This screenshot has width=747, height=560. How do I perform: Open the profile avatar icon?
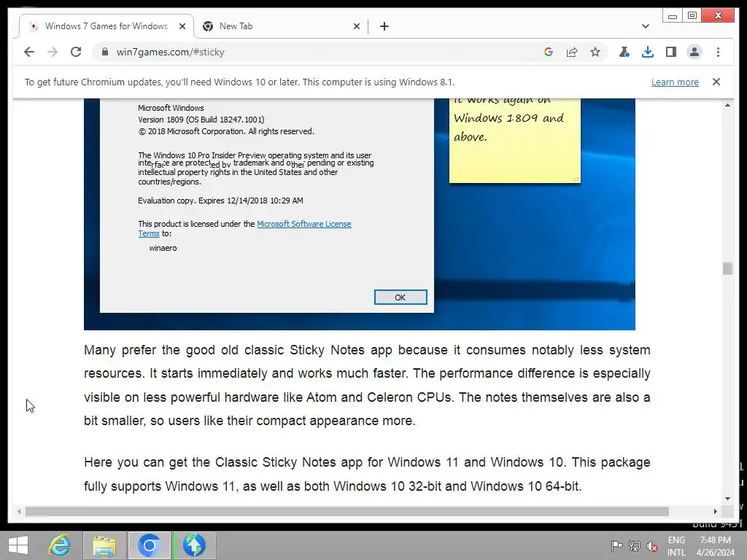pos(694,52)
